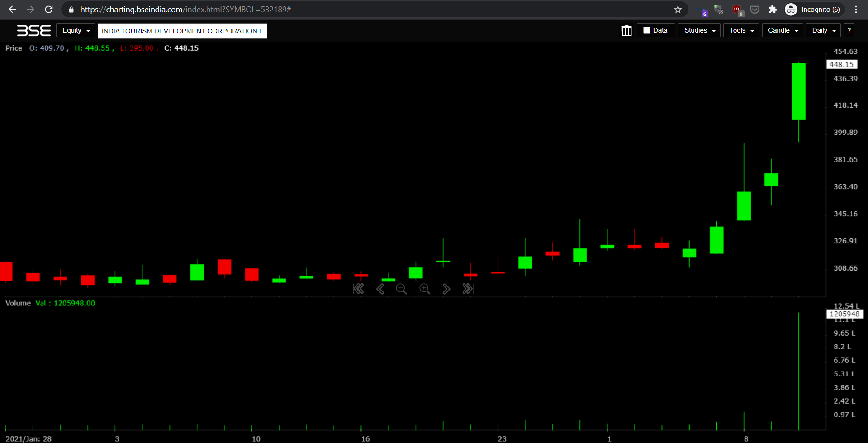Viewport: 868px width, 443px height.
Task: Click the '0.97 L' volume axis label
Action: point(844,414)
